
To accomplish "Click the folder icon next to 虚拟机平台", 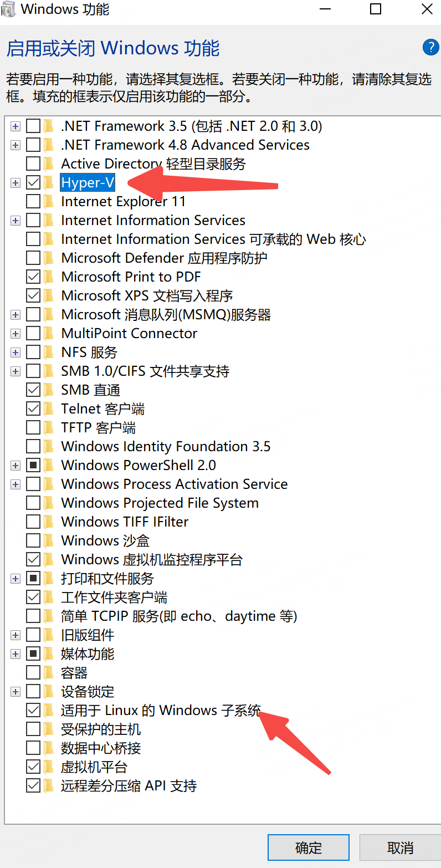I will [x=49, y=767].
